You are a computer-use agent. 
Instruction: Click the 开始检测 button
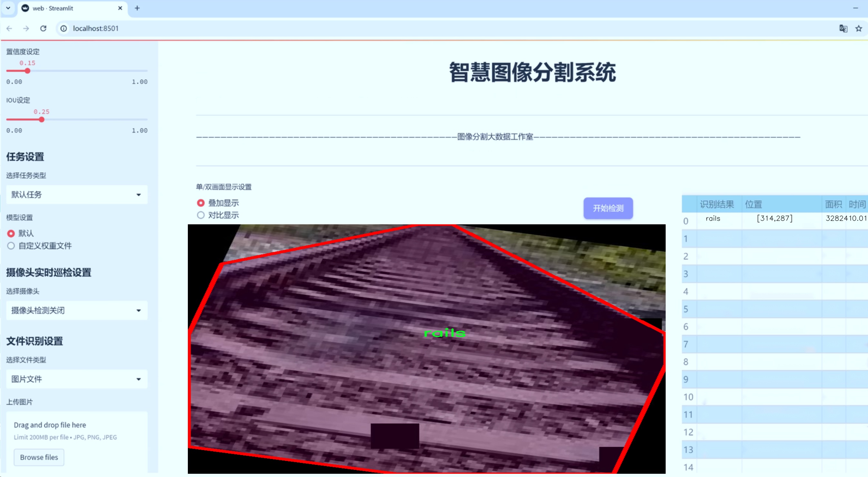click(608, 208)
